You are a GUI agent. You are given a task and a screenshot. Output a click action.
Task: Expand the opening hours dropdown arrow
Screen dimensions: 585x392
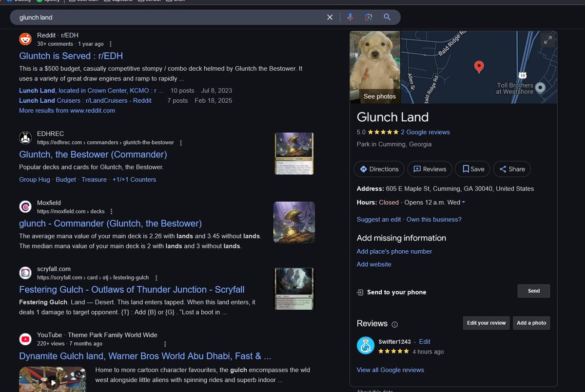point(463,203)
